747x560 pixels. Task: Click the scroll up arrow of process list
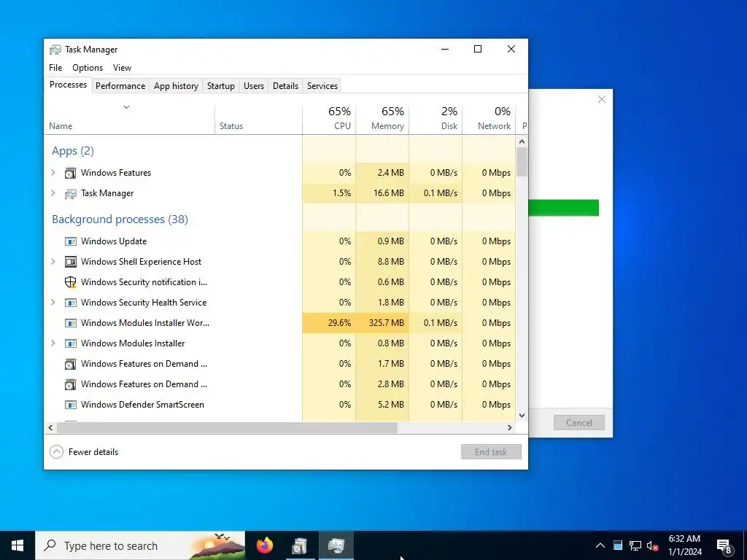point(522,141)
